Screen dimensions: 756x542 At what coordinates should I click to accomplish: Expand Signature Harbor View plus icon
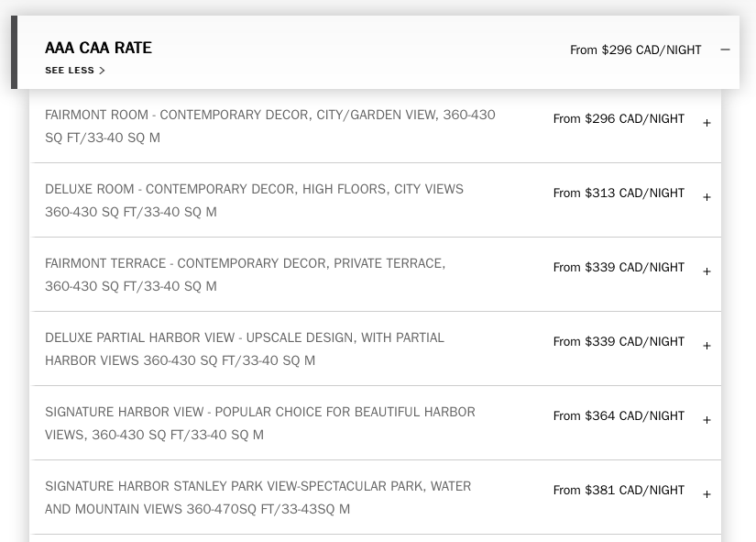coord(707,420)
